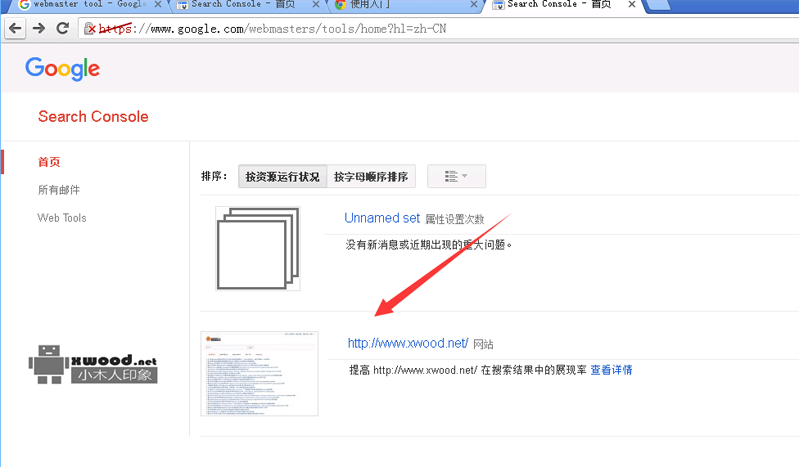Open a new browser tab
Screen dimensions: 799x467
[660, 5]
